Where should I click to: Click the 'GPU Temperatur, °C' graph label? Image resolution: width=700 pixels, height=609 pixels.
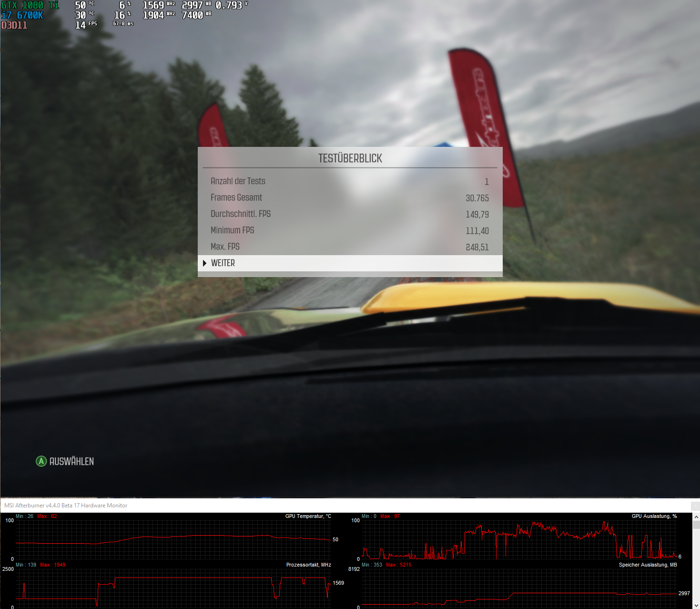(x=308, y=516)
